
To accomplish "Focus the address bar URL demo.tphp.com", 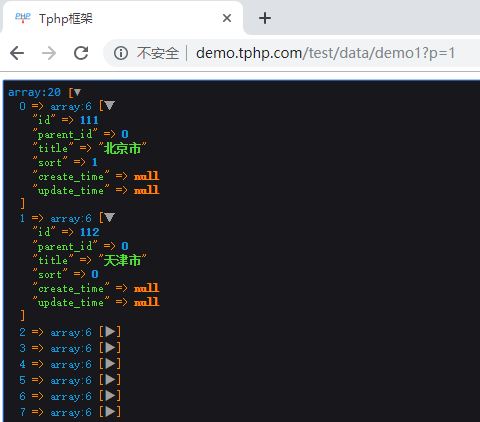I will point(325,53).
